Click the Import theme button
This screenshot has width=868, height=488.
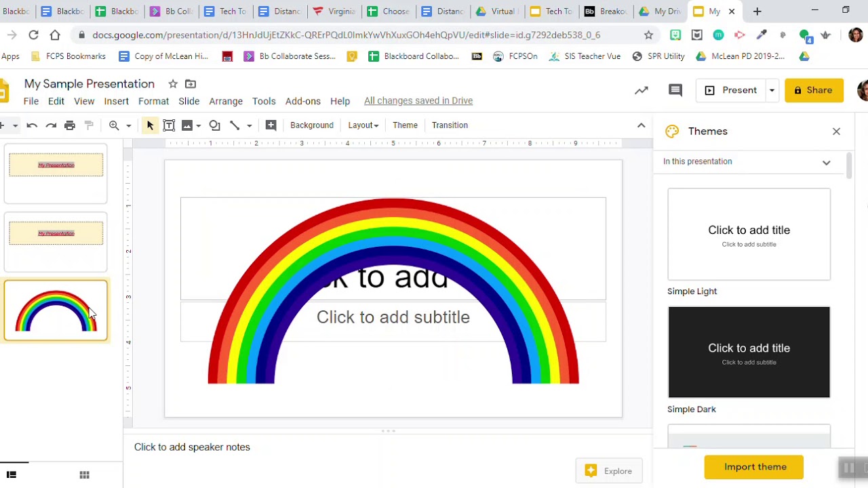click(x=754, y=467)
